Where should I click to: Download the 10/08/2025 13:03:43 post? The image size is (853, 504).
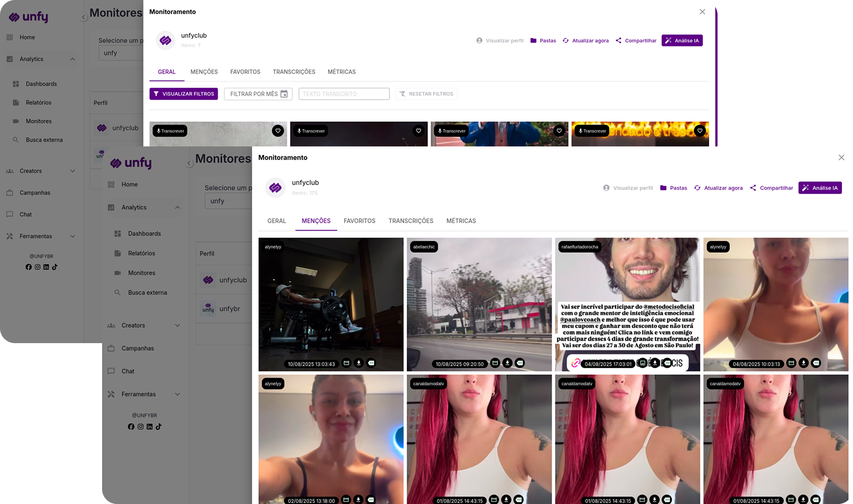click(359, 363)
